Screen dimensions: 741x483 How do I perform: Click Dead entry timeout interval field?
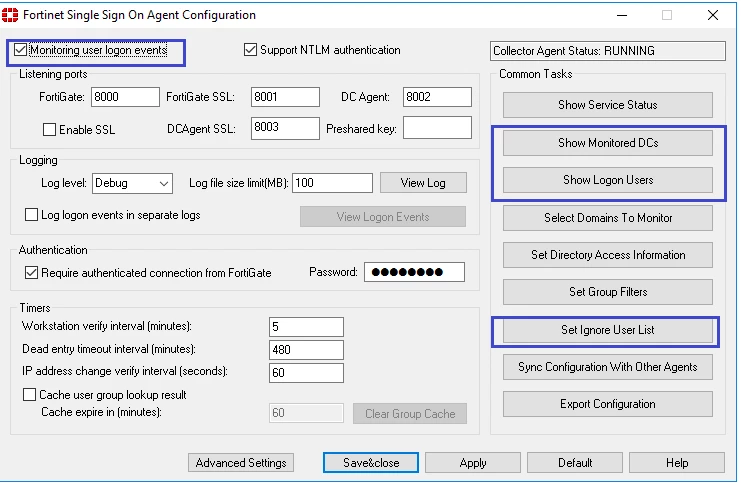coord(306,350)
